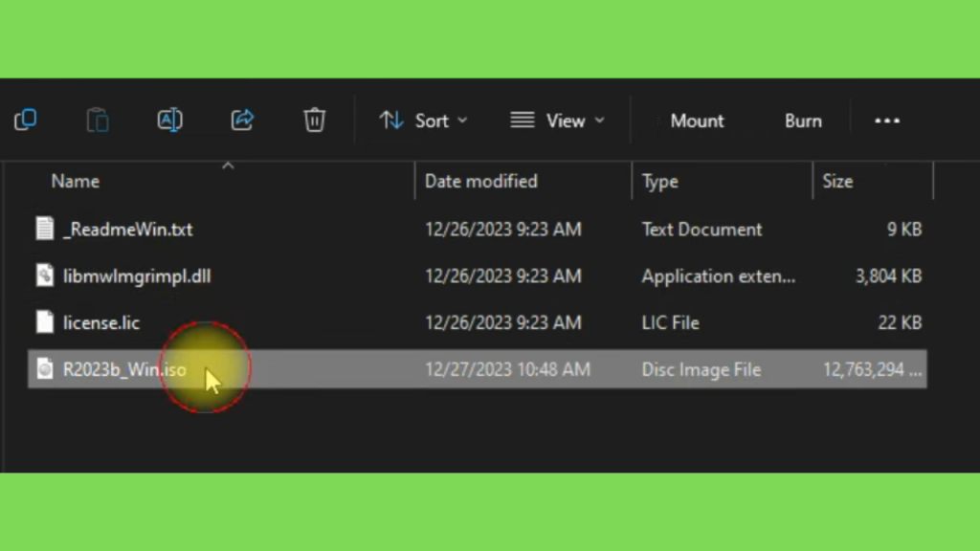
Task: Click the Mount button
Action: pos(697,121)
